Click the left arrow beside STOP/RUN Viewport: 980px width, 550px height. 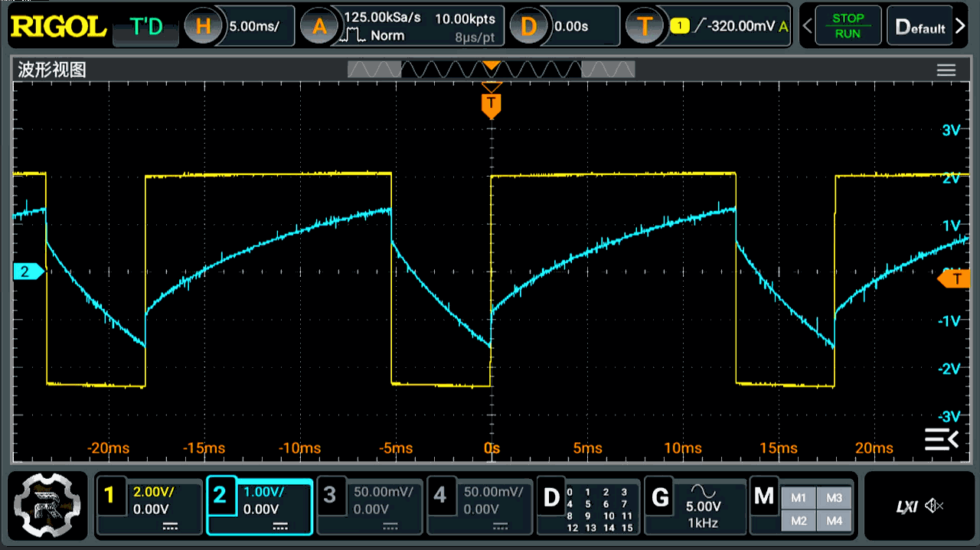click(806, 27)
